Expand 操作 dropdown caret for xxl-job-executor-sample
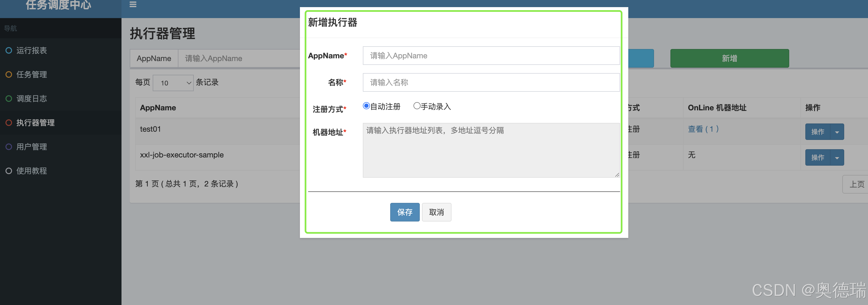This screenshot has width=868, height=305. [837, 157]
